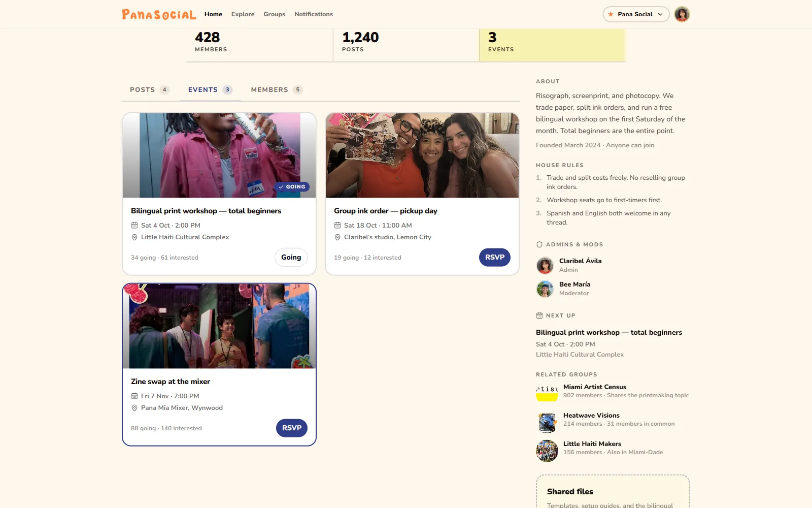Click the calendar icon beside Sat 4 Oct in the workshop event card
812x508 pixels.
point(134,226)
